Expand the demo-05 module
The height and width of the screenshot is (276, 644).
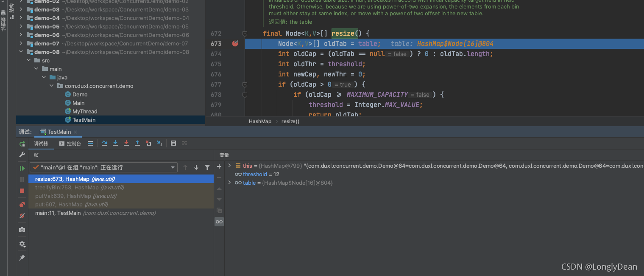tap(21, 26)
